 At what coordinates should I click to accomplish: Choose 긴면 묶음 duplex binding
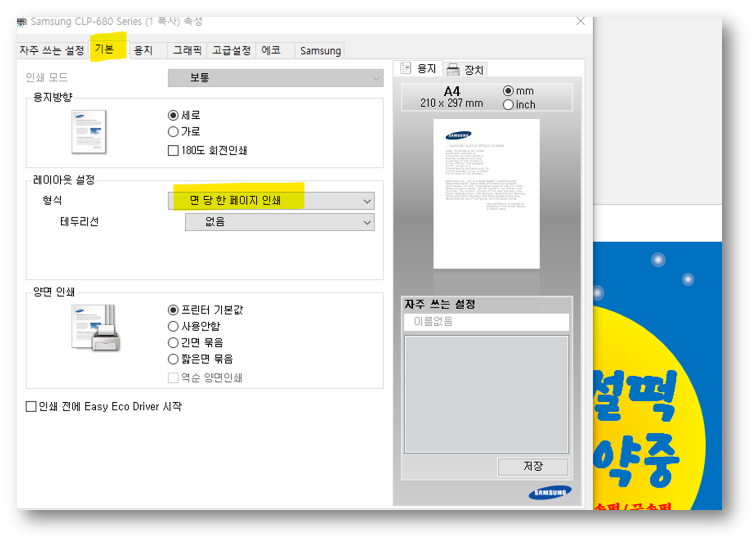tap(196, 343)
